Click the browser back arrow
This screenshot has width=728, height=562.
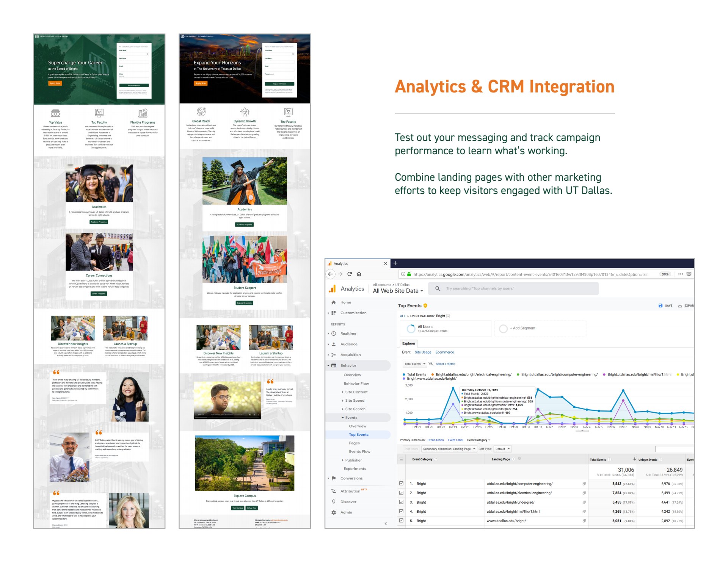pyautogui.click(x=331, y=274)
